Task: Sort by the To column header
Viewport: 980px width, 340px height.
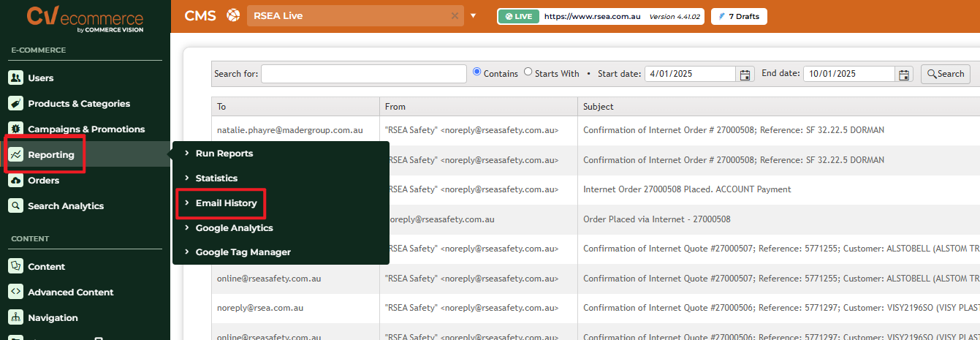Action: tap(295, 106)
